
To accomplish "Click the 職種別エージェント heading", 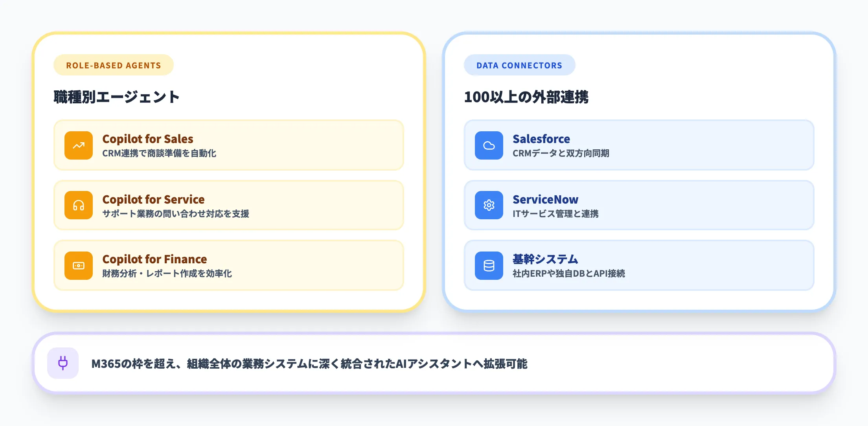I will coord(116,95).
